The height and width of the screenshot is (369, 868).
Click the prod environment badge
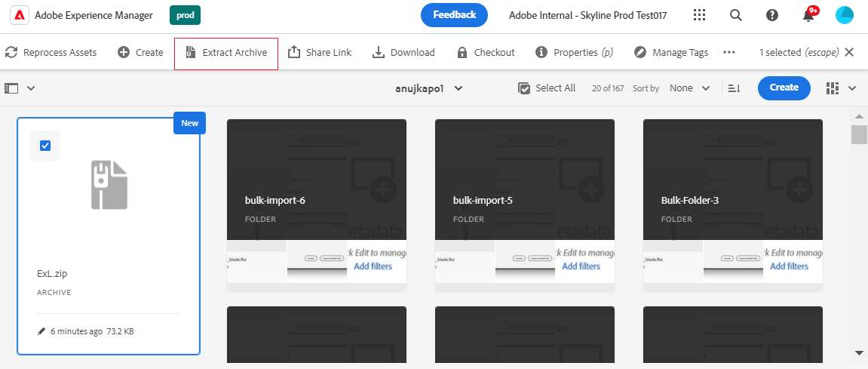pos(185,16)
